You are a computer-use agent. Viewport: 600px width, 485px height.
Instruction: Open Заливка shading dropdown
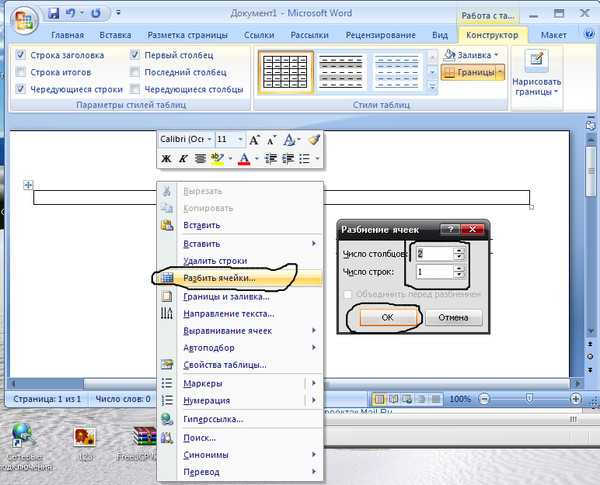point(471,55)
